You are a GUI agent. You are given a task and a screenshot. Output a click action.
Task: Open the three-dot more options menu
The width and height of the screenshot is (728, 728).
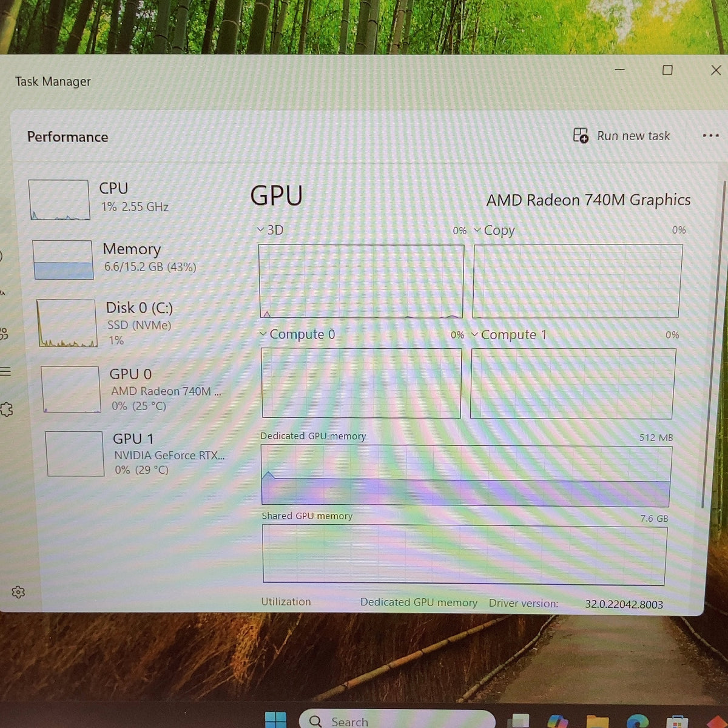tap(710, 135)
